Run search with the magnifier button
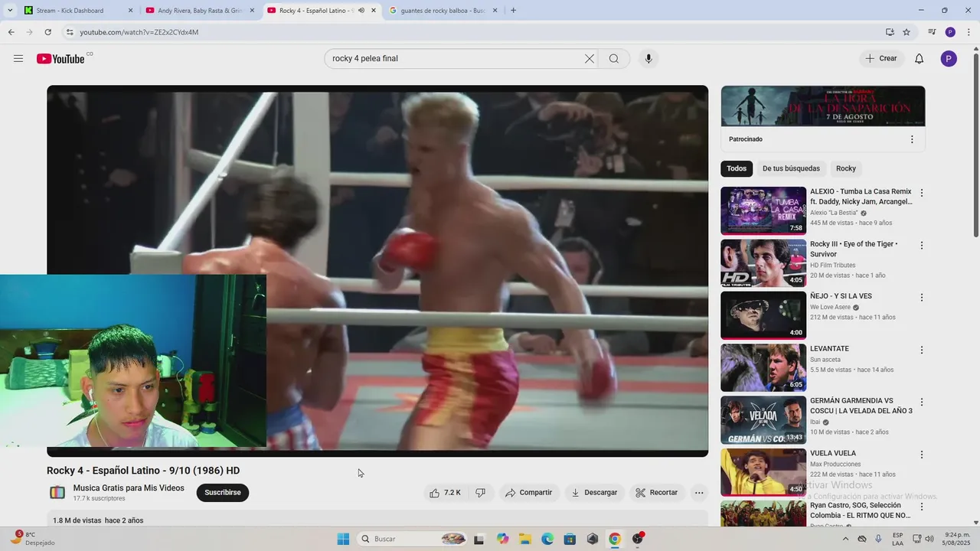The height and width of the screenshot is (551, 980). pyautogui.click(x=614, y=59)
